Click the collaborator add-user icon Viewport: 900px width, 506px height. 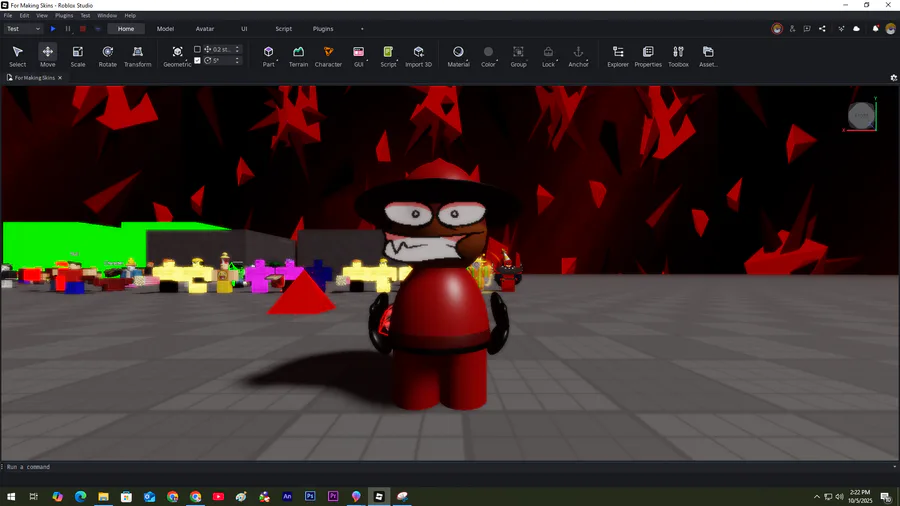(792, 29)
